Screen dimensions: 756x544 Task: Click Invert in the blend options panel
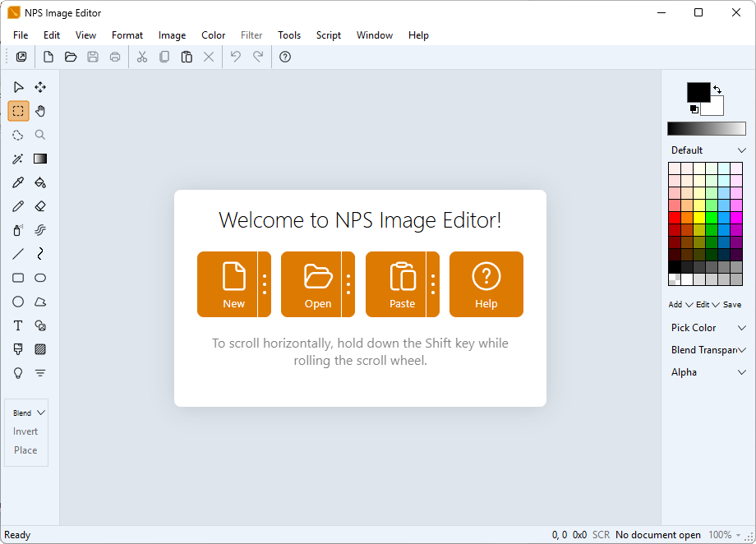point(25,431)
